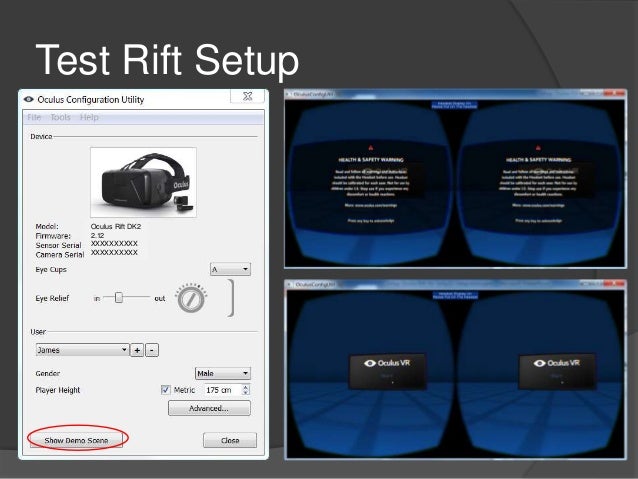Image resolution: width=638 pixels, height=479 pixels.
Task: Expand the Gender dropdown set to Male
Action: [x=223, y=373]
